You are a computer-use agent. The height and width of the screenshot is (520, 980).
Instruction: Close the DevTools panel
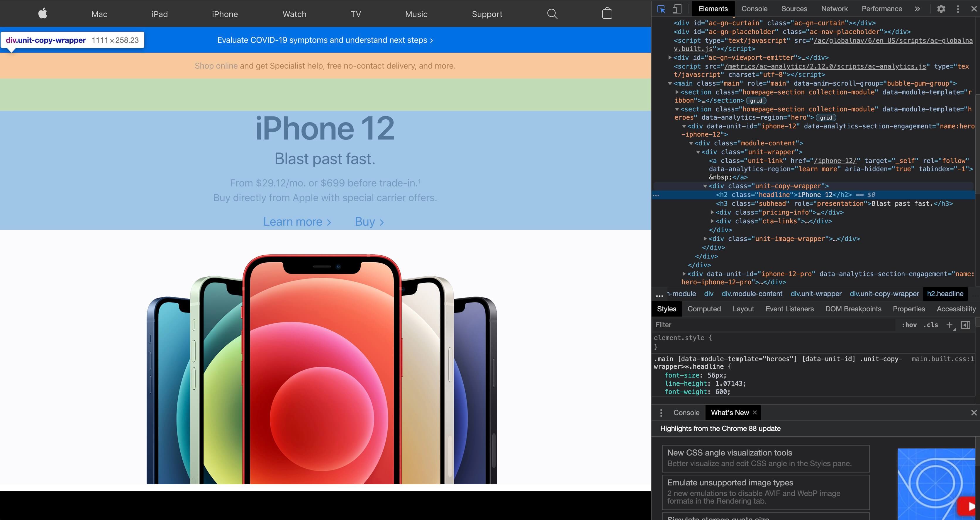974,9
